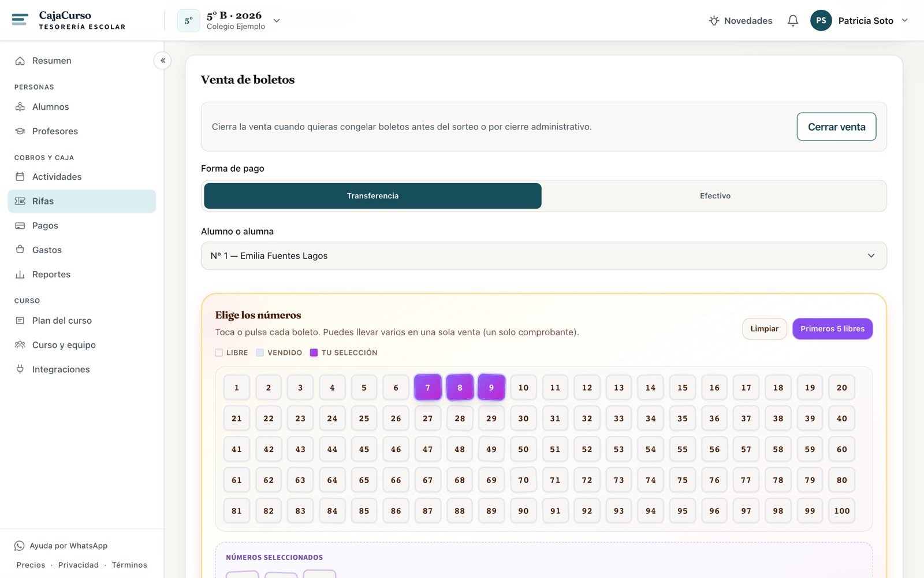Click the Gastos bag icon

20,250
